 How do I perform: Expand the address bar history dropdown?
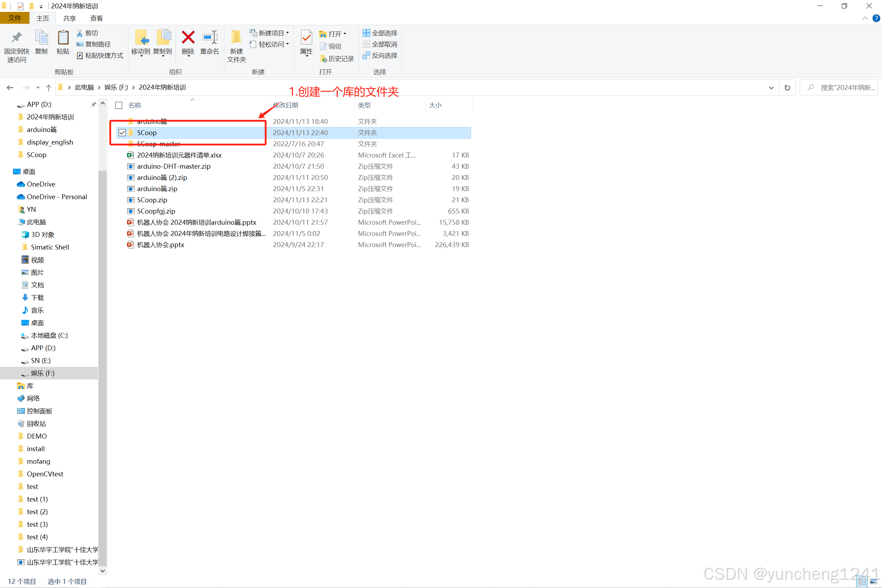771,87
